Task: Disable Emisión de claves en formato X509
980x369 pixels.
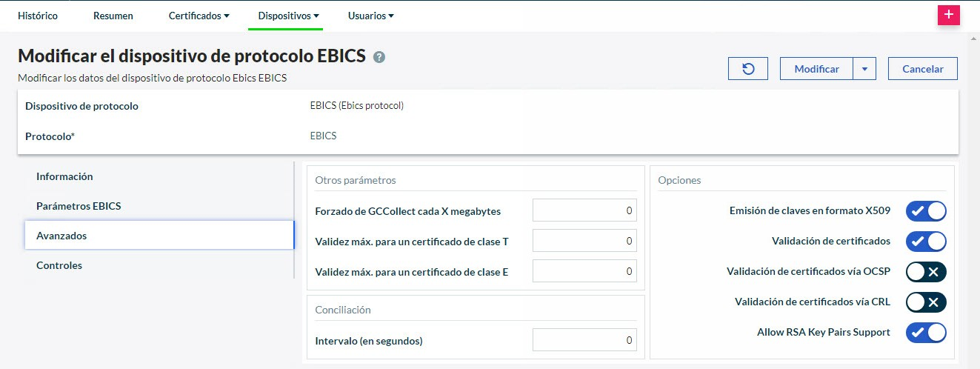Action: pos(926,211)
